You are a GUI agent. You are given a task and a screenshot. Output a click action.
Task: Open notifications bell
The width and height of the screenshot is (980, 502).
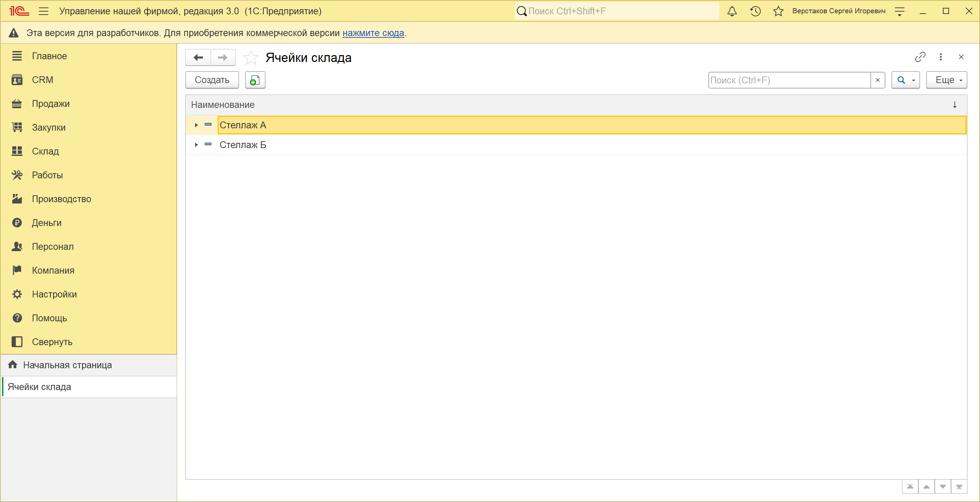(x=731, y=11)
